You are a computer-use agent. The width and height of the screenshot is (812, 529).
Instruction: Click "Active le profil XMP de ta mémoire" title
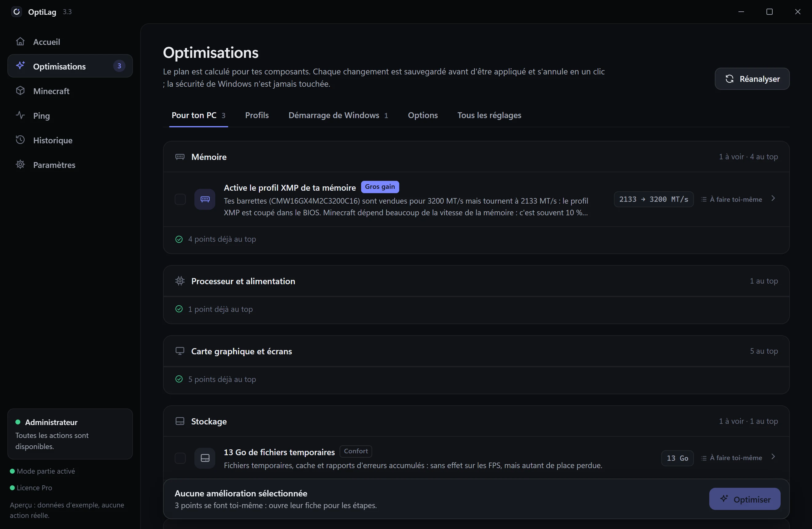[x=290, y=188]
